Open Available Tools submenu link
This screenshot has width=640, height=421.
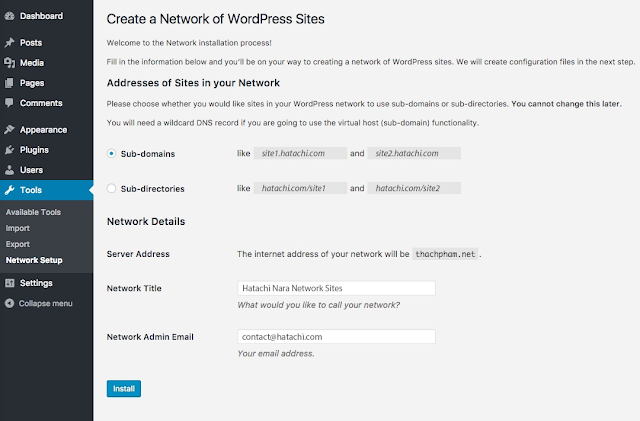33,212
